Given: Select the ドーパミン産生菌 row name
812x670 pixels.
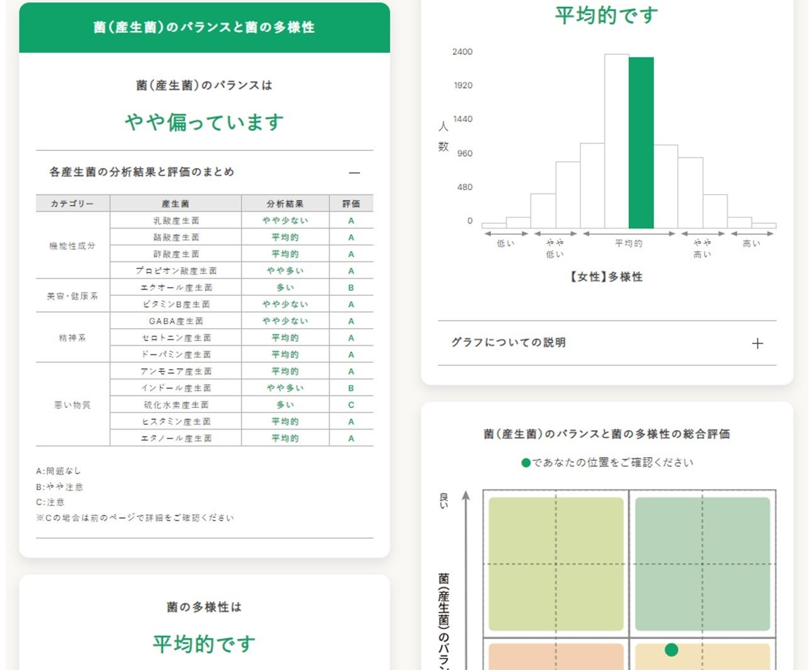Looking at the screenshot, I should click(x=176, y=355).
